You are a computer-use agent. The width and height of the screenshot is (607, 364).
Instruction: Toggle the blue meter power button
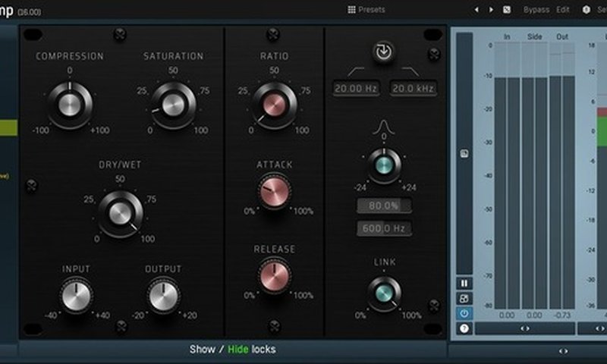tap(464, 313)
